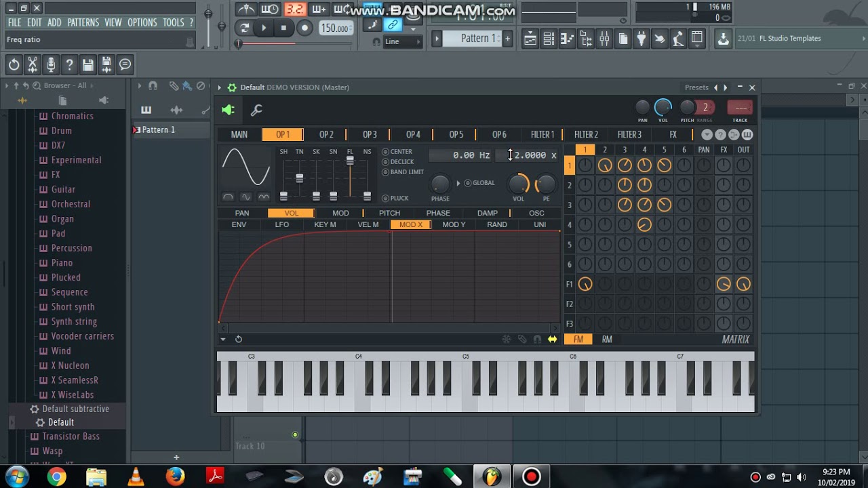Toggle pattern/song loop mode button

244,28
